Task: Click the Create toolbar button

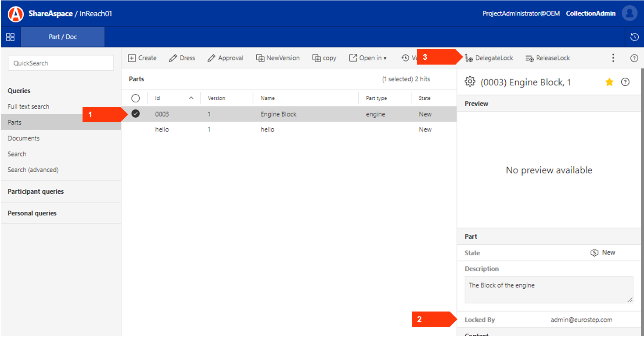Action: click(142, 58)
